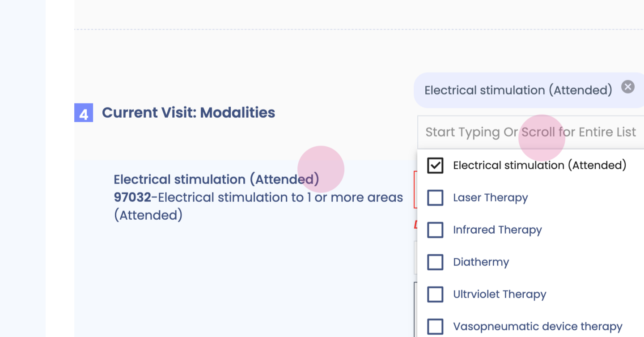
Task: Pick the Infrared Therapy list label
Action: (x=497, y=230)
